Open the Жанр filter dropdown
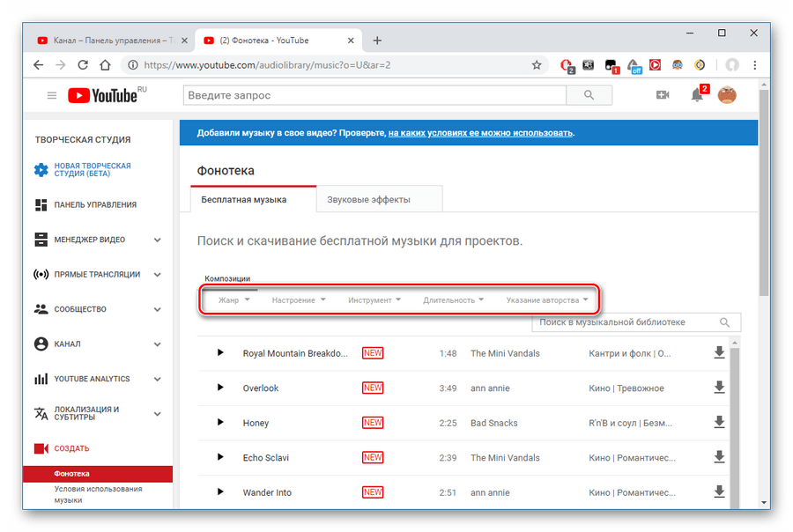This screenshot has height=532, width=793. [x=234, y=300]
